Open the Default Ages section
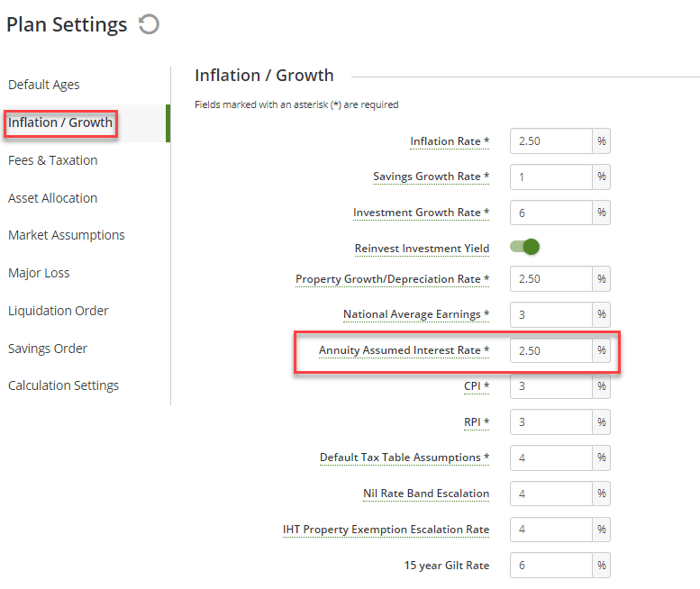This screenshot has width=700, height=589. tap(44, 85)
